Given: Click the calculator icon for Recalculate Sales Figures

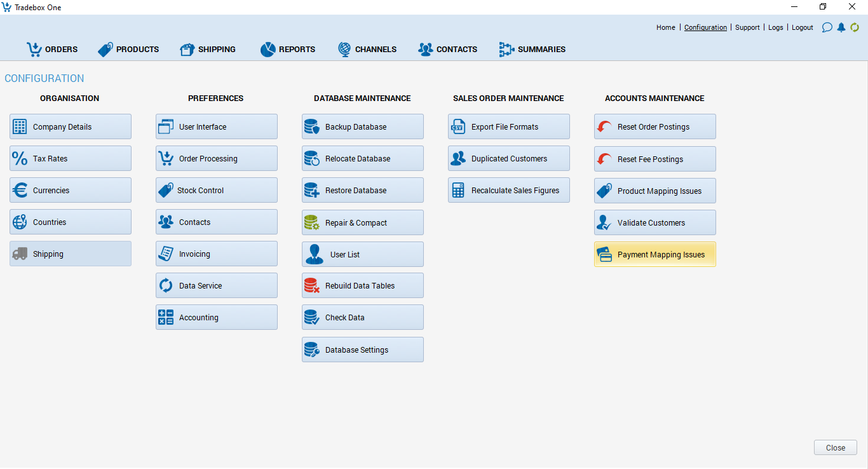Looking at the screenshot, I should [x=458, y=190].
